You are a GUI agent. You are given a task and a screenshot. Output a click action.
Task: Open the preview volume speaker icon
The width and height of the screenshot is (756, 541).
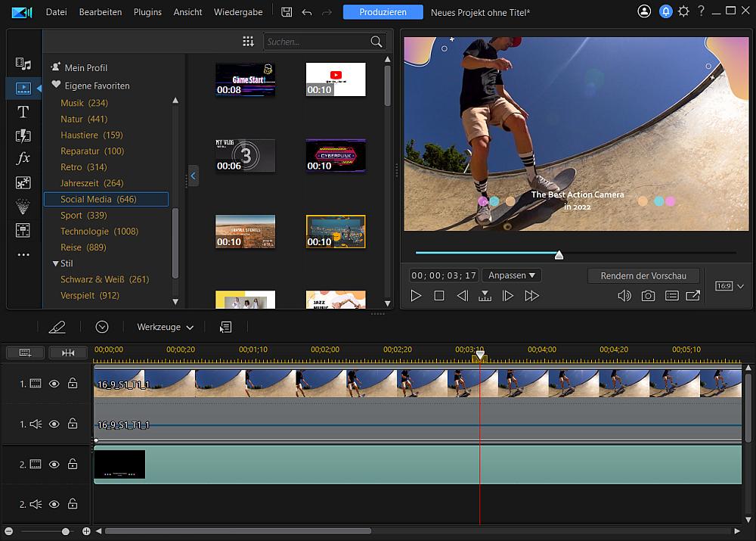click(x=624, y=295)
